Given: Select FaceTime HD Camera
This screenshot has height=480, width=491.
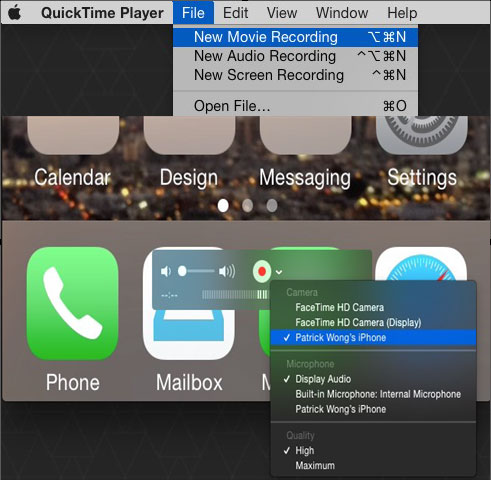Looking at the screenshot, I should pyautogui.click(x=373, y=307).
